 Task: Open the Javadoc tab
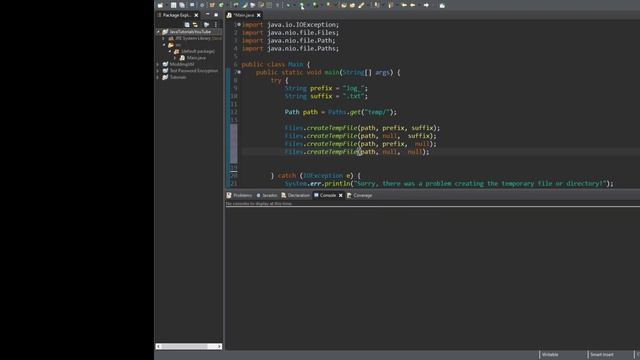pyautogui.click(x=267, y=196)
